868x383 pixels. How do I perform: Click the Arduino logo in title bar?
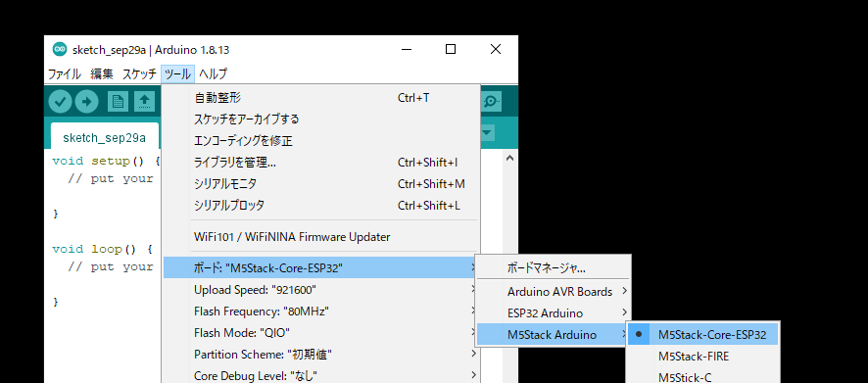coord(59,49)
